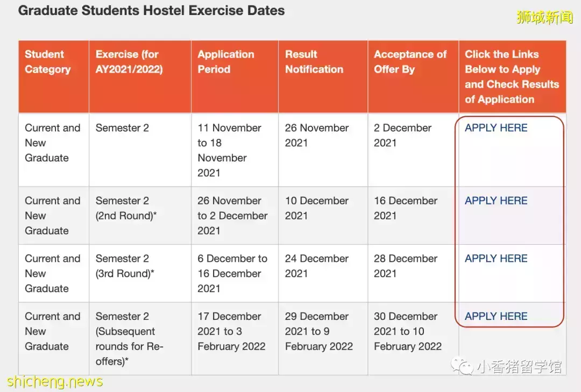
Task: Select the 6 December to 16 December 2021 cell
Action: pyautogui.click(x=232, y=274)
